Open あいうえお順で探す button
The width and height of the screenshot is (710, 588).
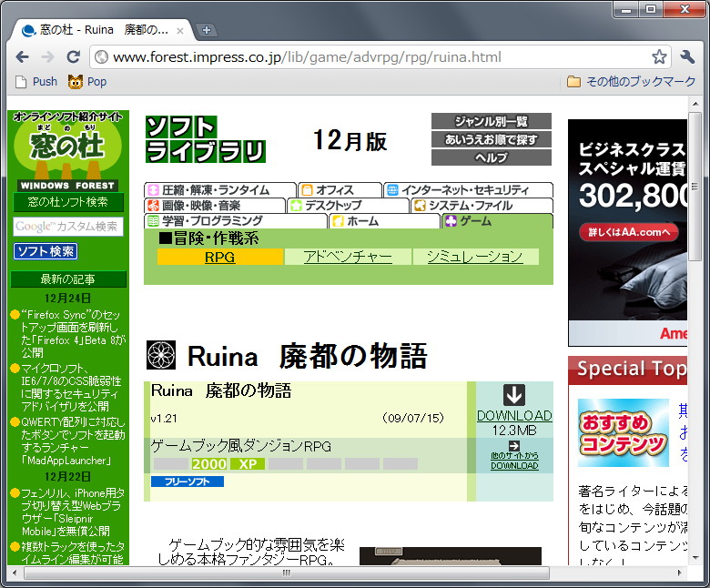[x=492, y=139]
